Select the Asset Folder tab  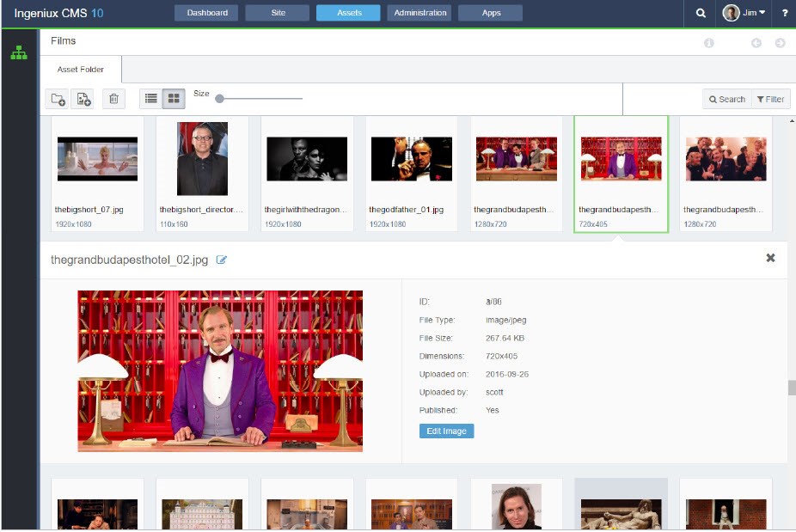click(80, 70)
